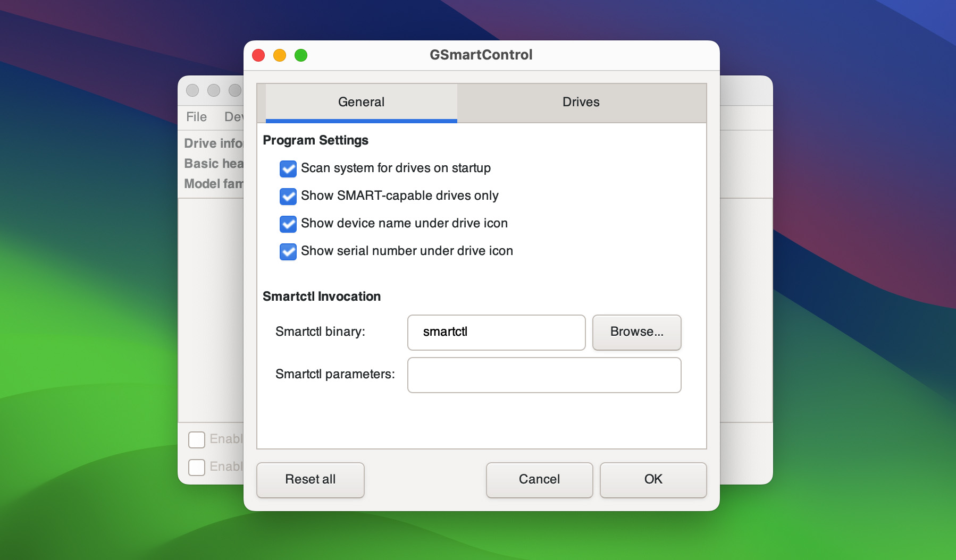
Task: Tick the lower dimmed Enable checkbox behind dialog
Action: pos(197,467)
